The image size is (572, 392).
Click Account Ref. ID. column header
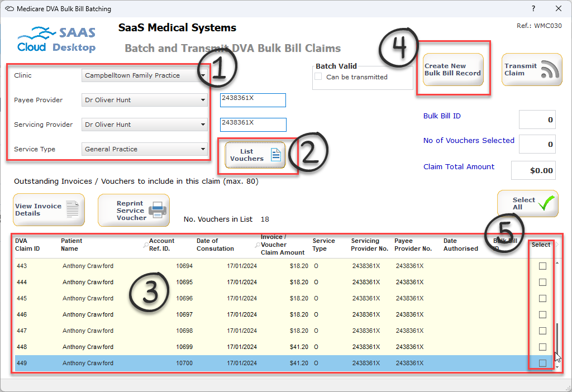point(161,245)
